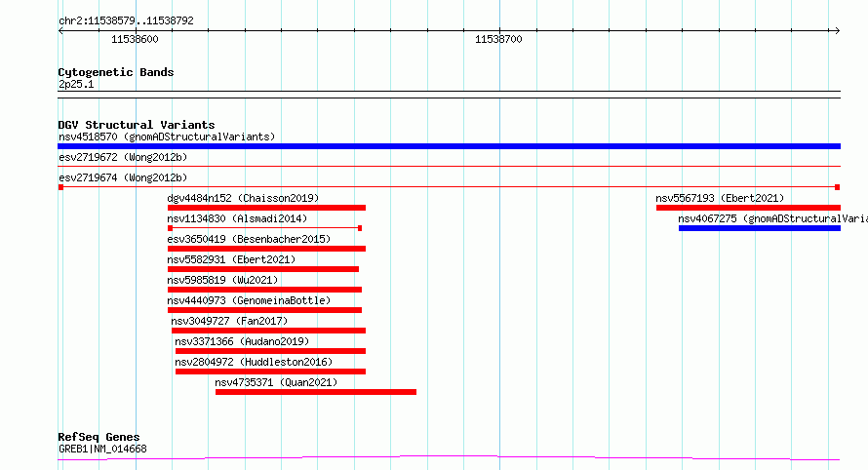
Task: Select the red esv3650419 variant bar
Action: tap(266, 249)
